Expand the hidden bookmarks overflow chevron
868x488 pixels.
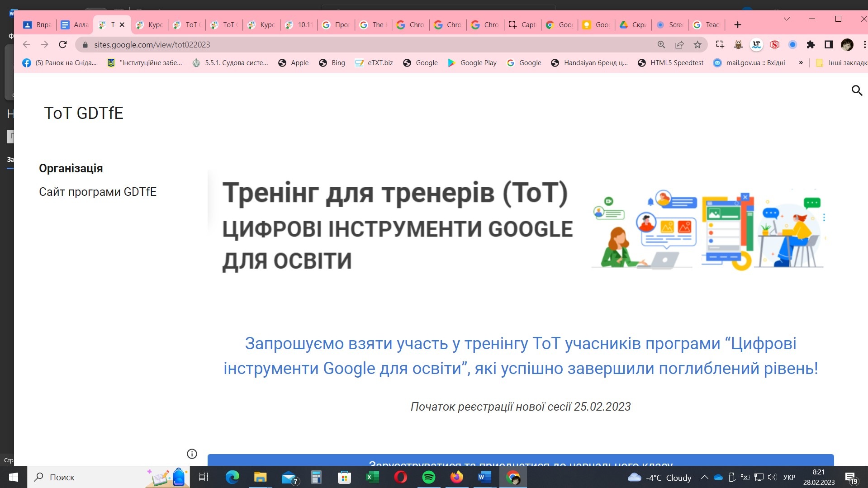801,63
